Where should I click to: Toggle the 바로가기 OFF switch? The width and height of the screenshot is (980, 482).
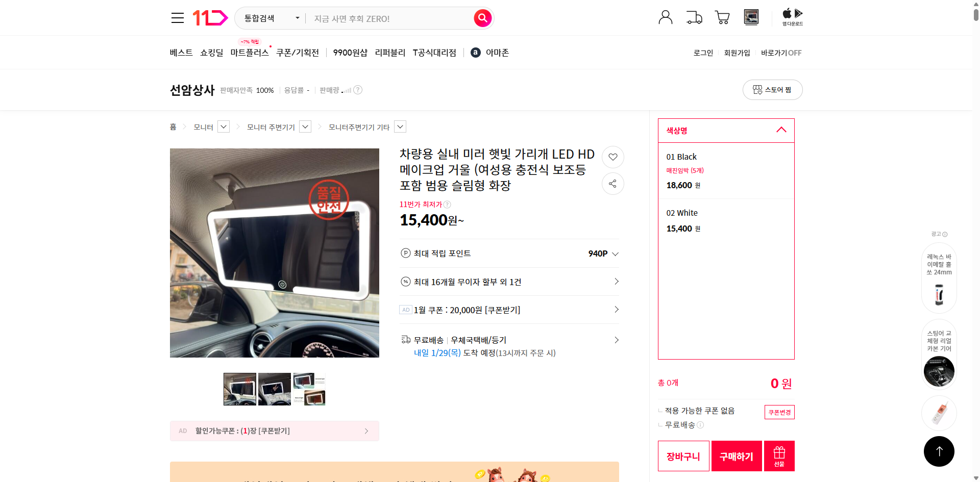click(781, 53)
